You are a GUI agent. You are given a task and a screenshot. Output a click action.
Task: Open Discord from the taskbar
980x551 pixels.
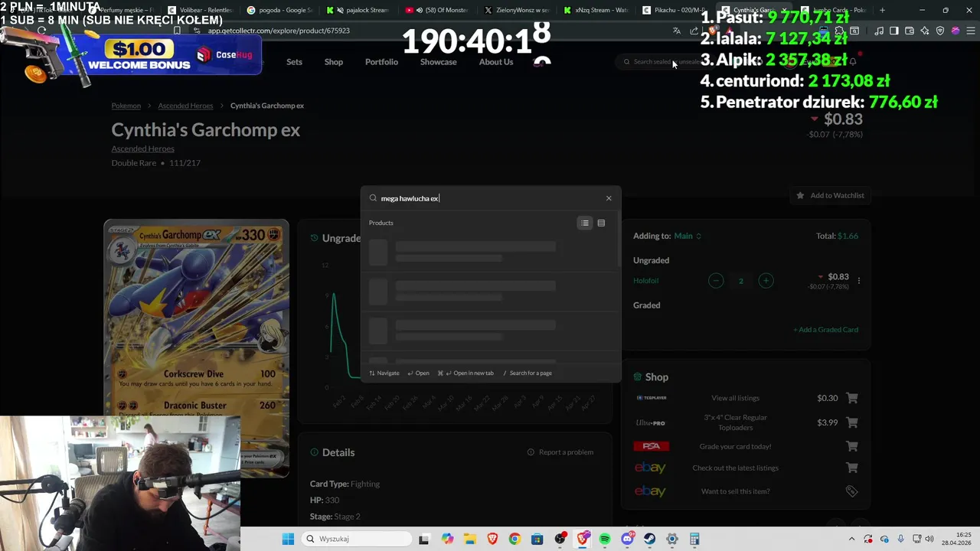tap(628, 539)
